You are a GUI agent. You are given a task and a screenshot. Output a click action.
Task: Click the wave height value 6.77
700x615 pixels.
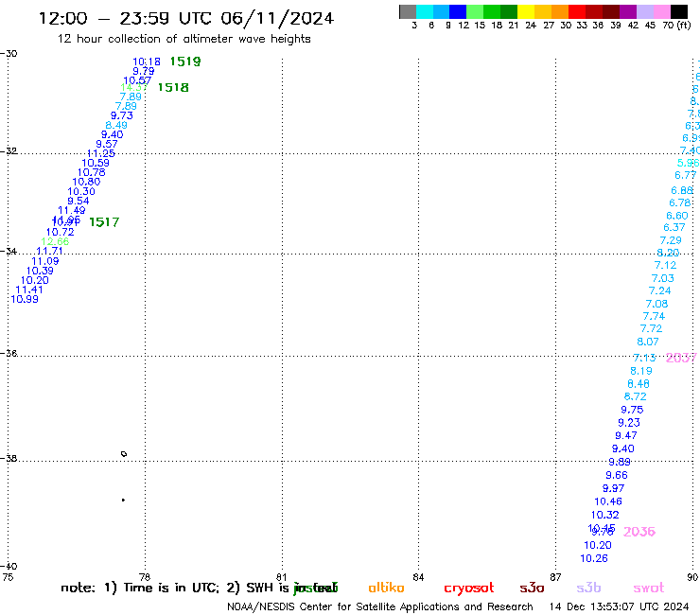pos(685,175)
